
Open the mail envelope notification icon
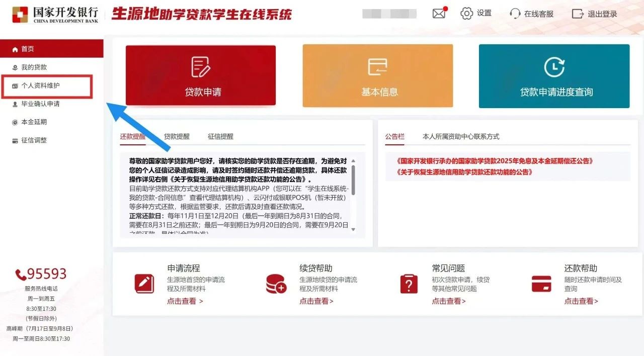[x=439, y=14]
